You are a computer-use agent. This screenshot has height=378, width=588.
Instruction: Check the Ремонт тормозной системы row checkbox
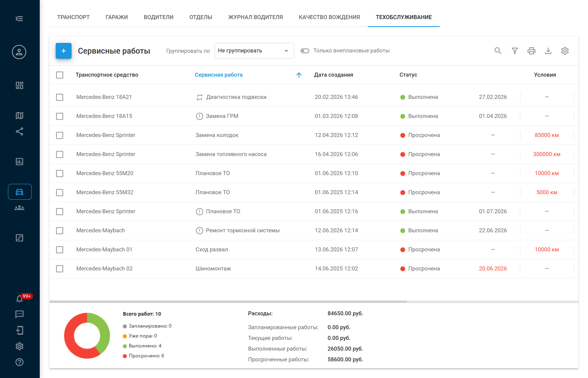[x=59, y=230]
